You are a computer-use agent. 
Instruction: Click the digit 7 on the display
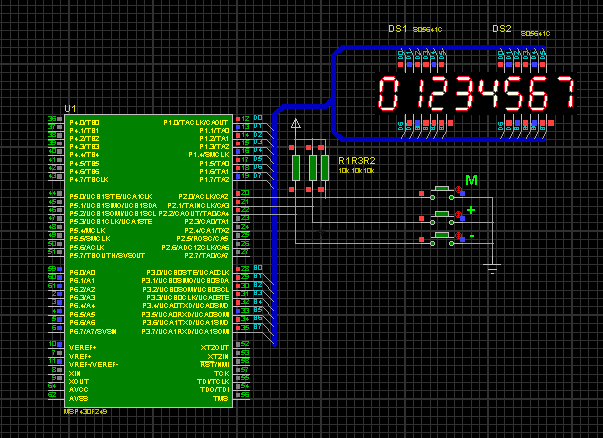(565, 93)
